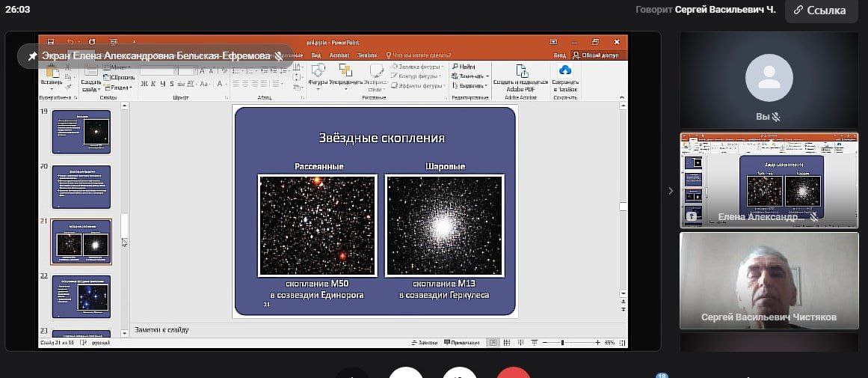Screen dimensions: 868x378
Task: Select Сергей Васильевич Чистяков video tile
Action: [x=769, y=281]
